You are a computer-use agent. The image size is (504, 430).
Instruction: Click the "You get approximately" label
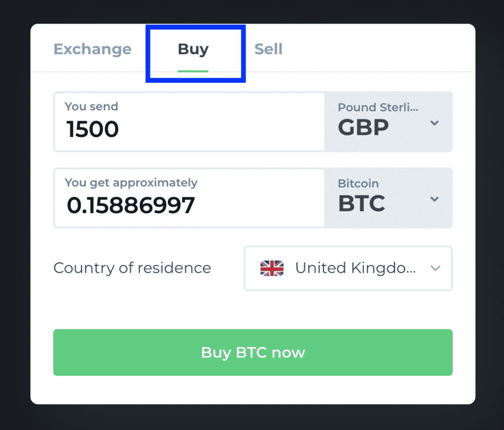click(x=131, y=183)
